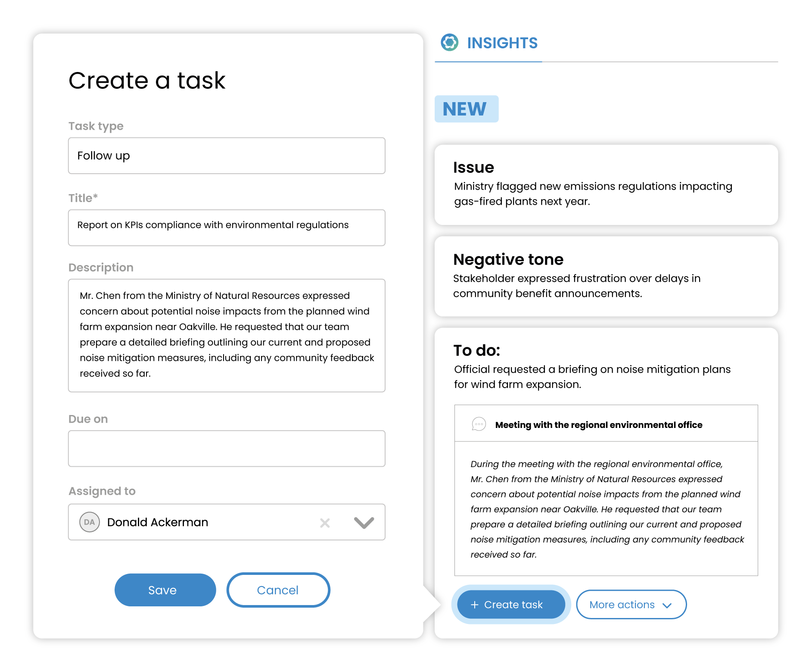Click the Insights swirl logo icon
This screenshot has height=671, width=812.
(x=449, y=43)
